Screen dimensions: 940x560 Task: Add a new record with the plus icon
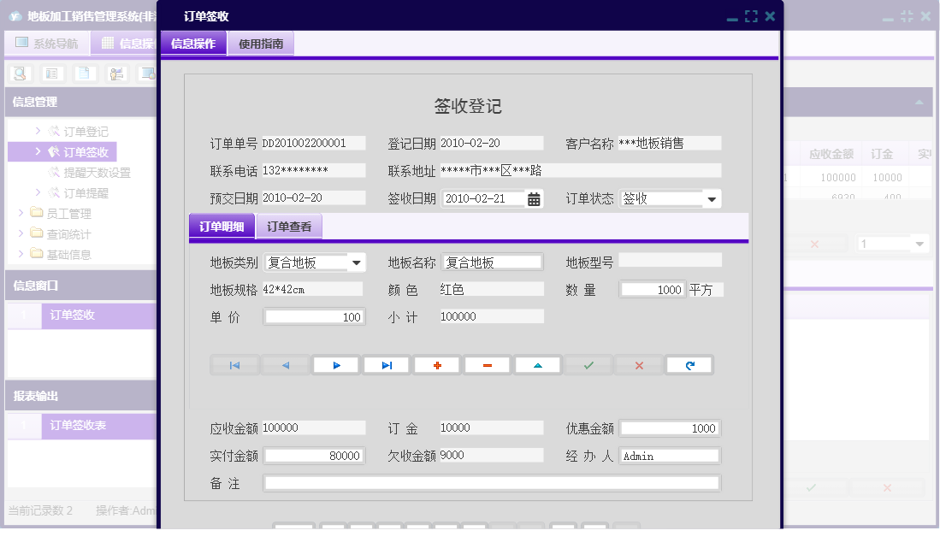[x=437, y=364]
